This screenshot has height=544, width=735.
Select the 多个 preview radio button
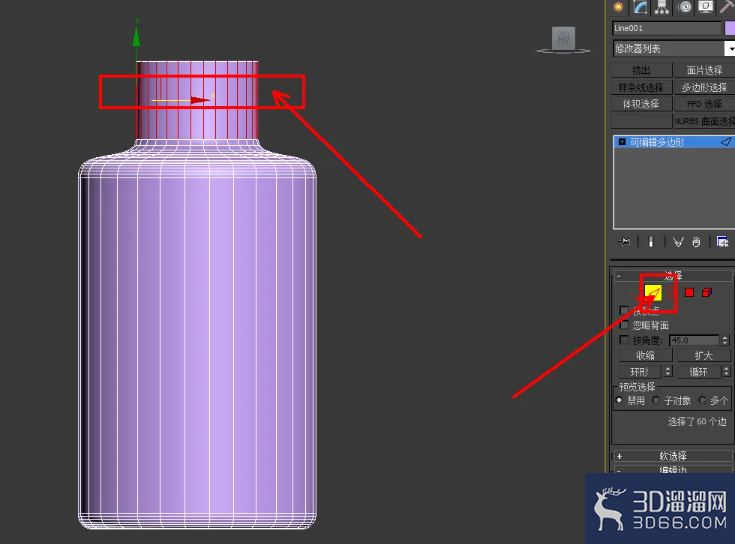click(702, 400)
